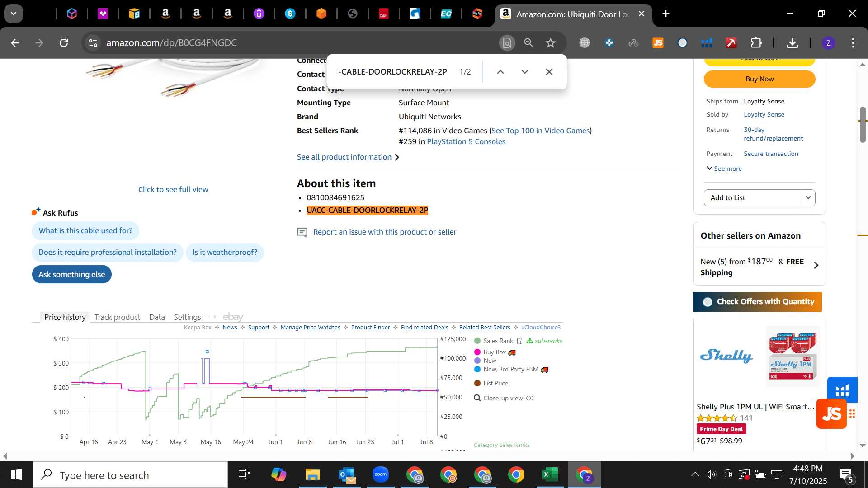Open Windows Start menu
The image size is (868, 488).
pyautogui.click(x=16, y=475)
